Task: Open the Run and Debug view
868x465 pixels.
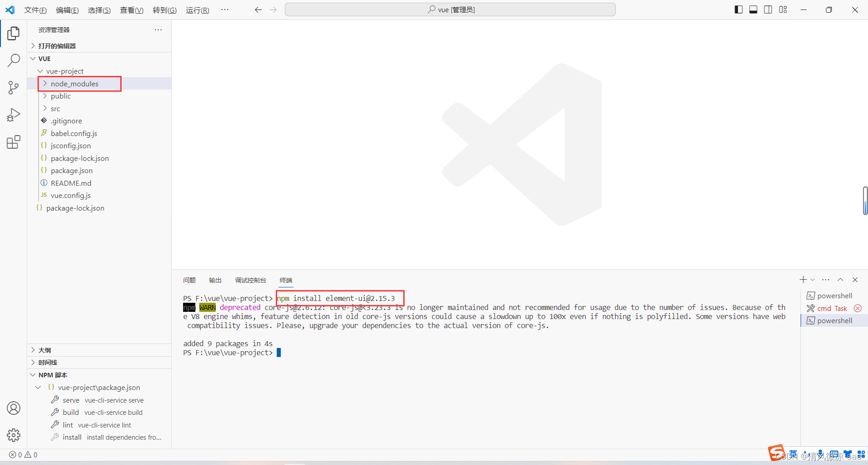Action: point(14,115)
